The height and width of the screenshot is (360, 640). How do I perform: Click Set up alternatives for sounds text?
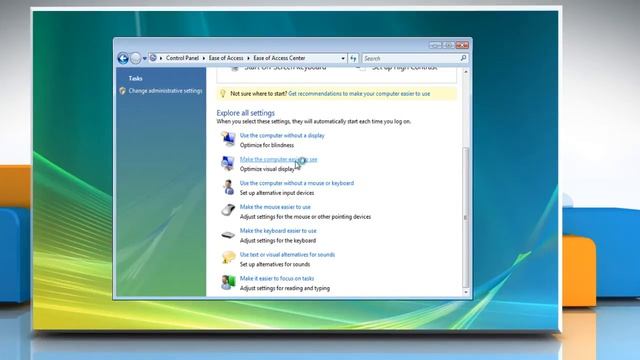(x=275, y=264)
